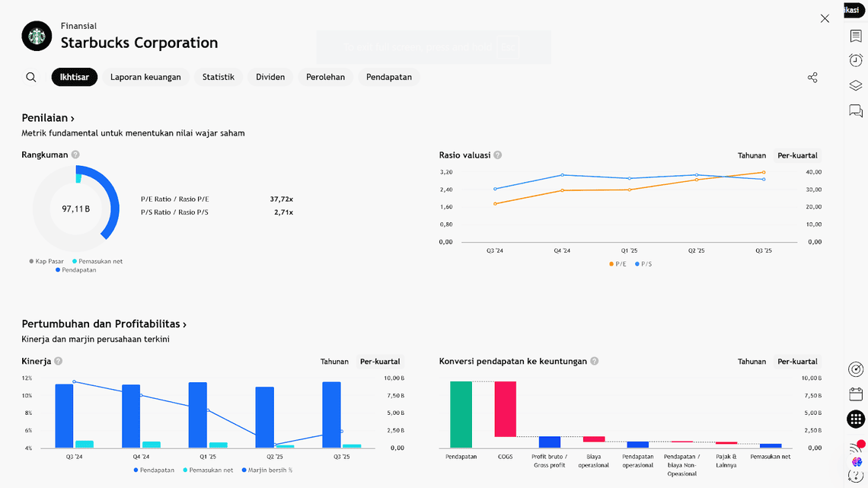868x488 pixels.
Task: Open the chat bubbles sidebar icon
Action: coord(856,111)
